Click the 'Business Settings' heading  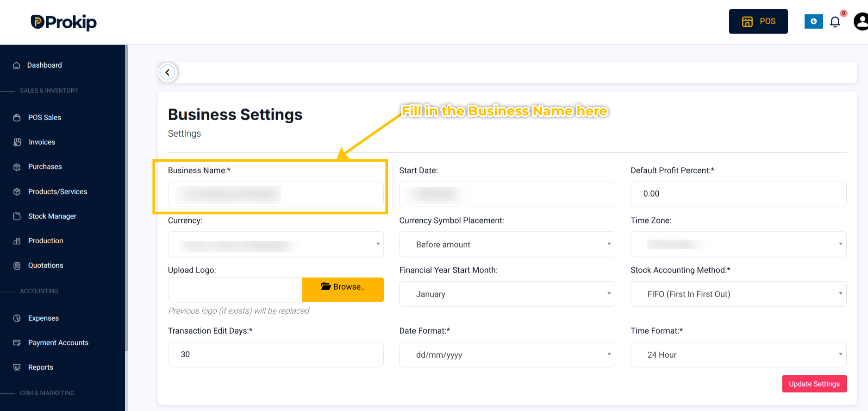coord(235,114)
